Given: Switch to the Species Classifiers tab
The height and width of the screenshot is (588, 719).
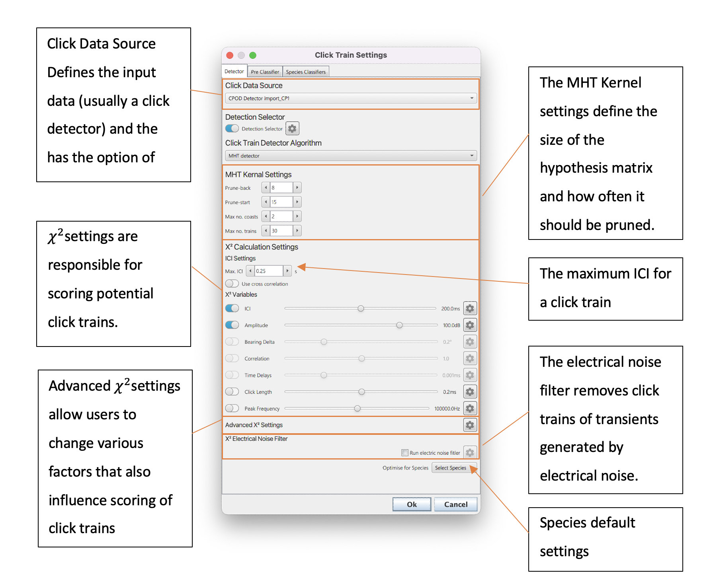Looking at the screenshot, I should coord(306,72).
